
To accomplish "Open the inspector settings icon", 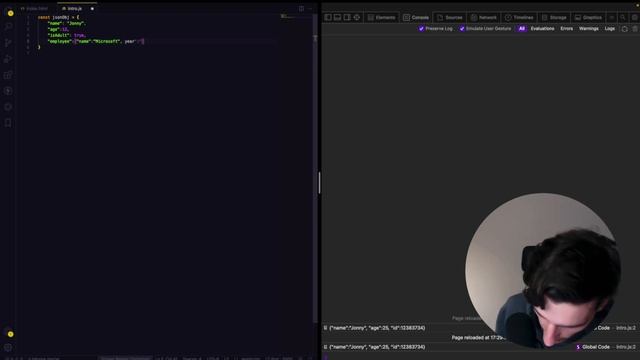I will click(634, 18).
